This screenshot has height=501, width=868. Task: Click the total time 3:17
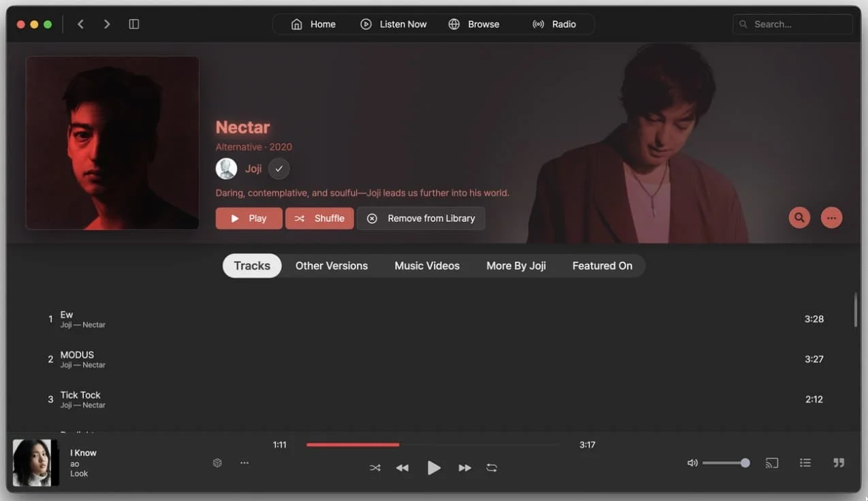pyautogui.click(x=587, y=445)
